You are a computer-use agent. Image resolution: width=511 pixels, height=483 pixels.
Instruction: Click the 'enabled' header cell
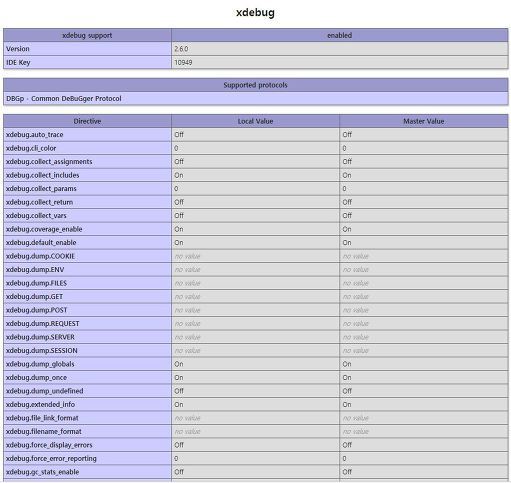point(340,35)
